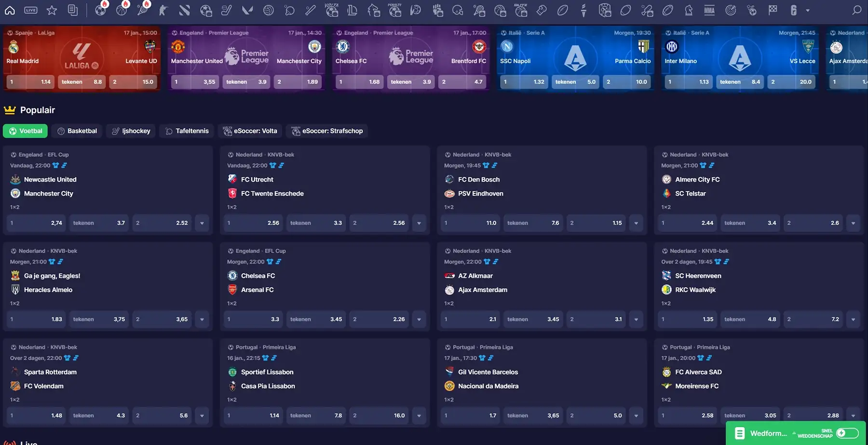Open the search magnifier icon
The height and width of the screenshot is (445, 868).
click(x=856, y=10)
